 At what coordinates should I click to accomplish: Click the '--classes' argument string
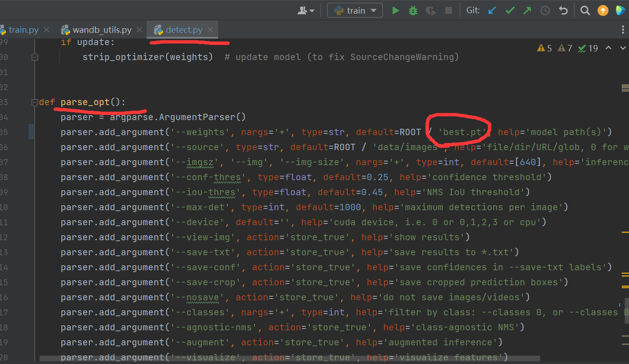pyautogui.click(x=200, y=313)
